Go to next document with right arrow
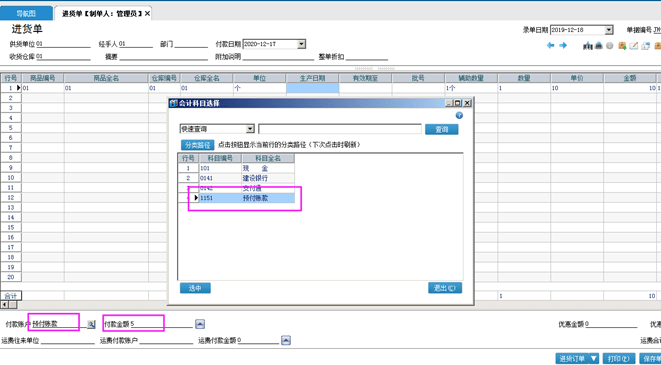661x365 pixels. pos(563,46)
